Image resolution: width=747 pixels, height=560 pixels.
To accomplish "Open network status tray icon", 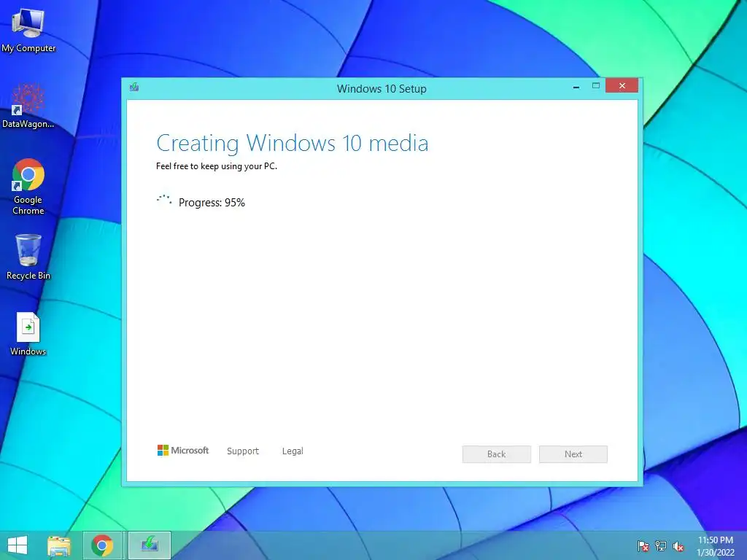I will tap(661, 546).
